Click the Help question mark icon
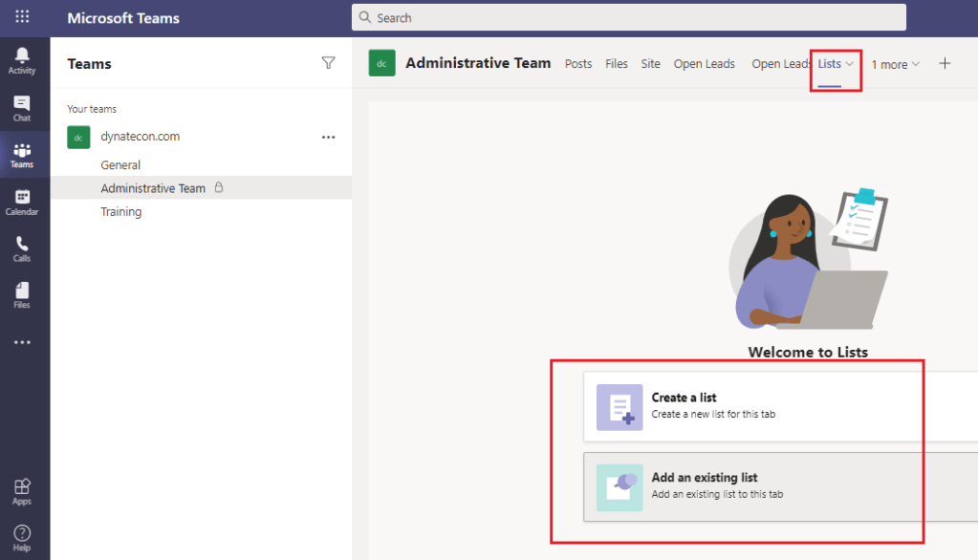Image resolution: width=978 pixels, height=560 pixels. pyautogui.click(x=22, y=538)
